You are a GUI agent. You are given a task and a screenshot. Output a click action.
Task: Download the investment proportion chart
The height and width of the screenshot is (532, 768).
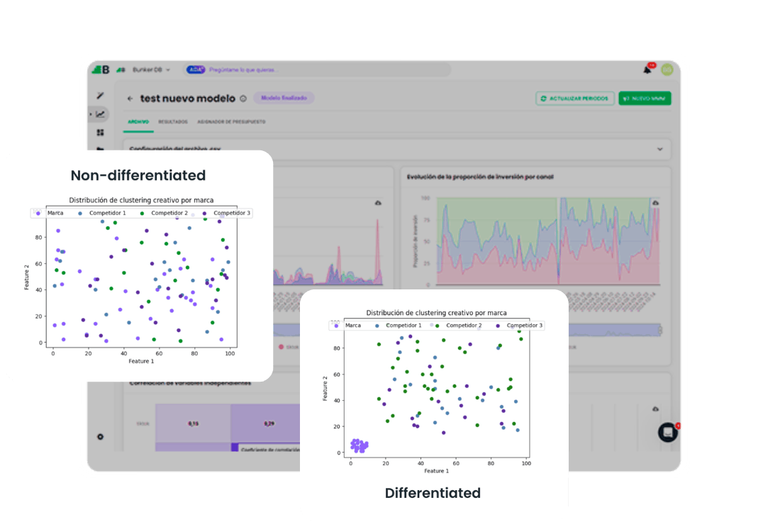pos(655,203)
